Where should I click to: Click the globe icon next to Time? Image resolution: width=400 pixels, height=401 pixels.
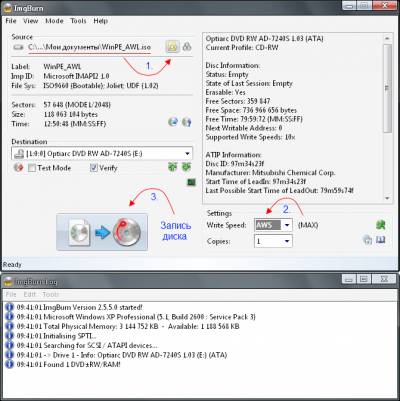pyautogui.click(x=173, y=122)
